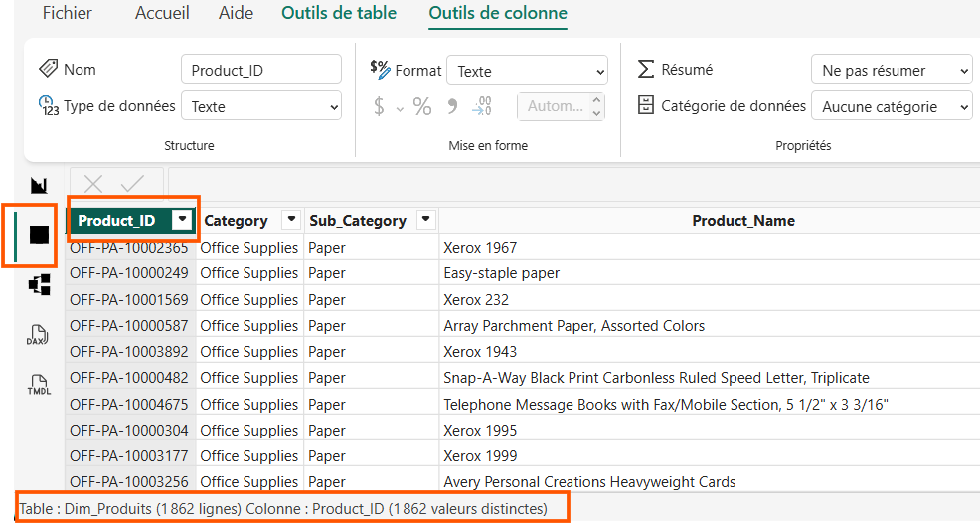Open Sub_Category column filter arrow
980x523 pixels.
[425, 219]
